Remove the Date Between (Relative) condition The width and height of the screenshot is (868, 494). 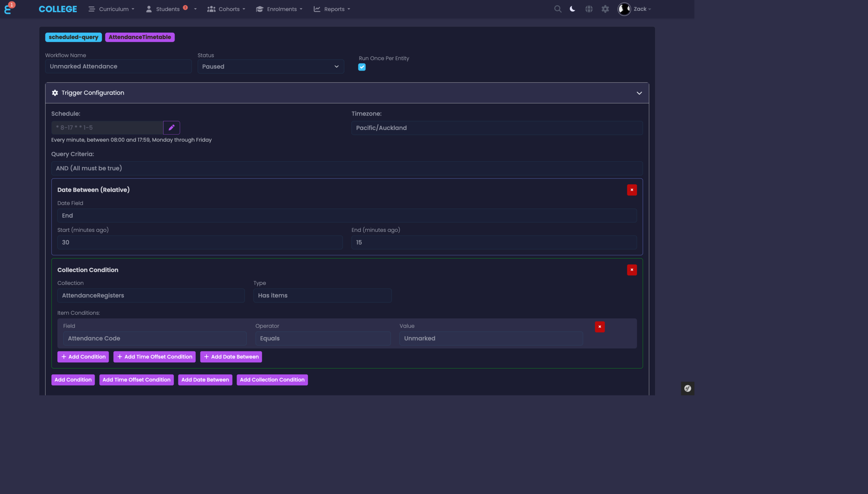click(632, 190)
